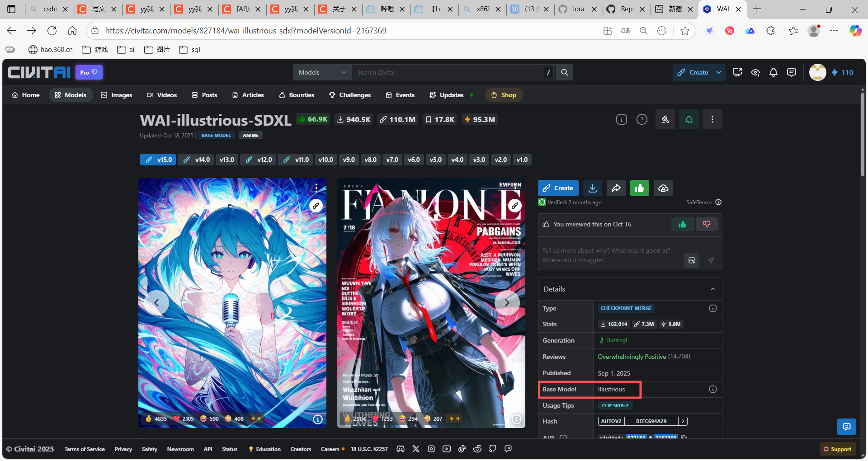Open the feedback chat bubble button

pos(847,427)
